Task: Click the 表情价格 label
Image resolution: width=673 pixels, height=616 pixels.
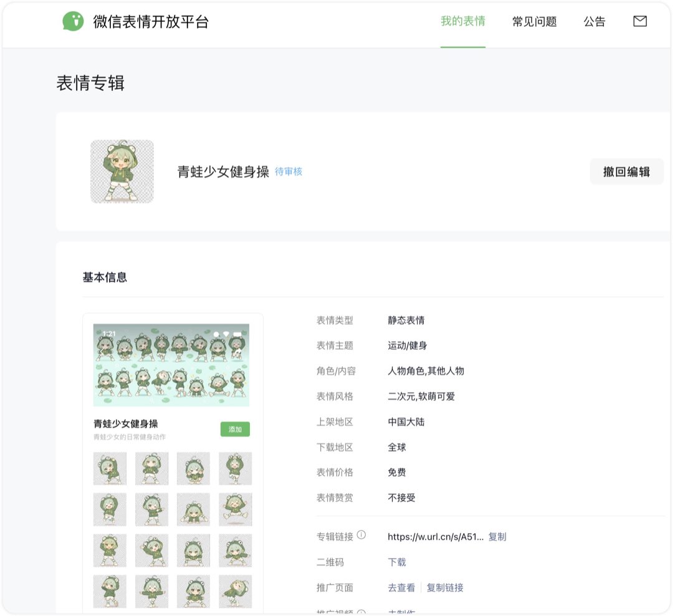Action: (335, 473)
